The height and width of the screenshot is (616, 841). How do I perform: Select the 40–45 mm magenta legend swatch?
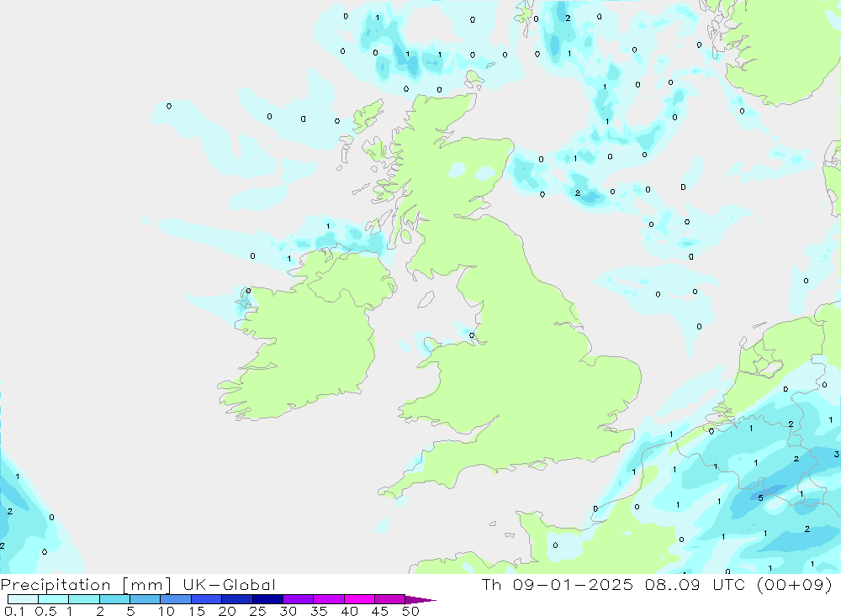[359, 599]
